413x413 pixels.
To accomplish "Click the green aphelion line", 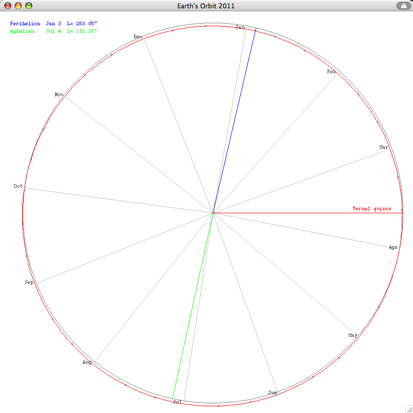I will (x=193, y=305).
